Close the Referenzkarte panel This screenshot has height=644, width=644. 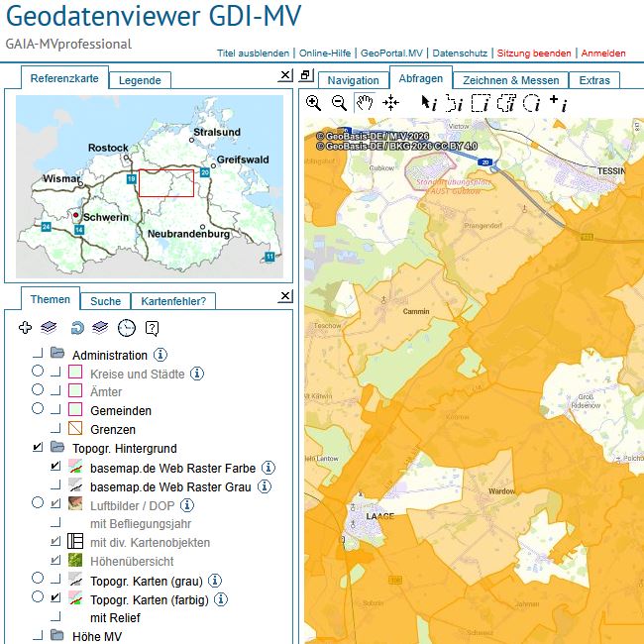click(285, 75)
